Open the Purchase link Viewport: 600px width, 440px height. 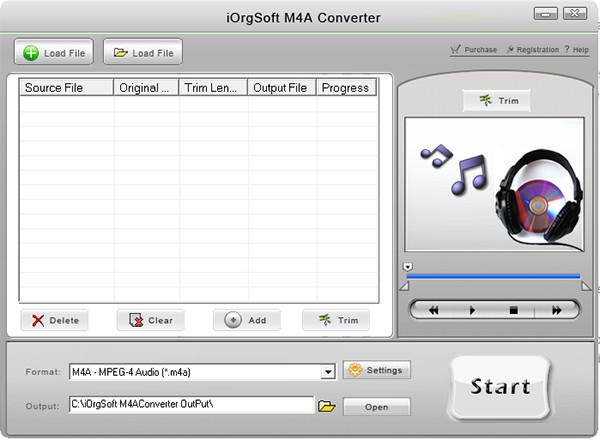(x=475, y=49)
